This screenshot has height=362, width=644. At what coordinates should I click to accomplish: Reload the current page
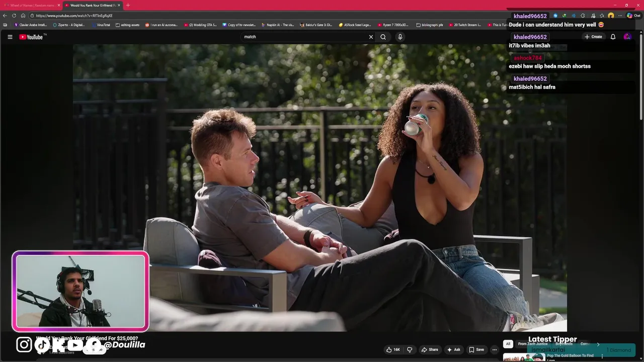coord(14,16)
